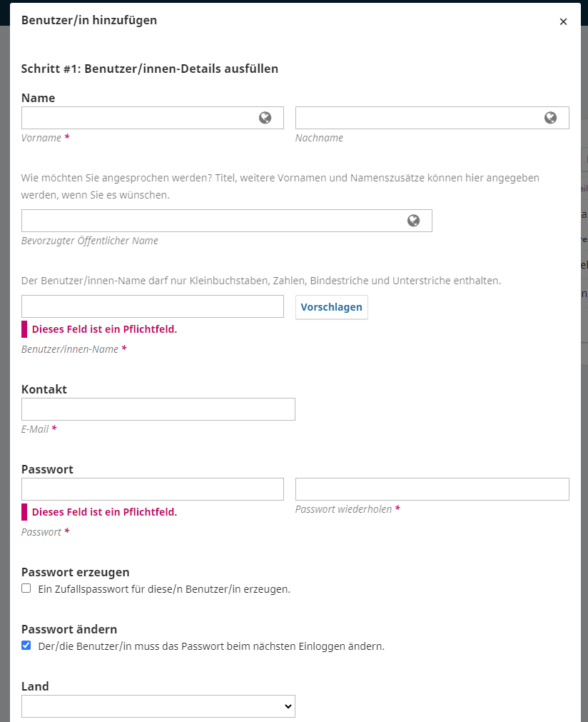Focus the Nachname text field
This screenshot has width=588, height=722.
[x=418, y=118]
